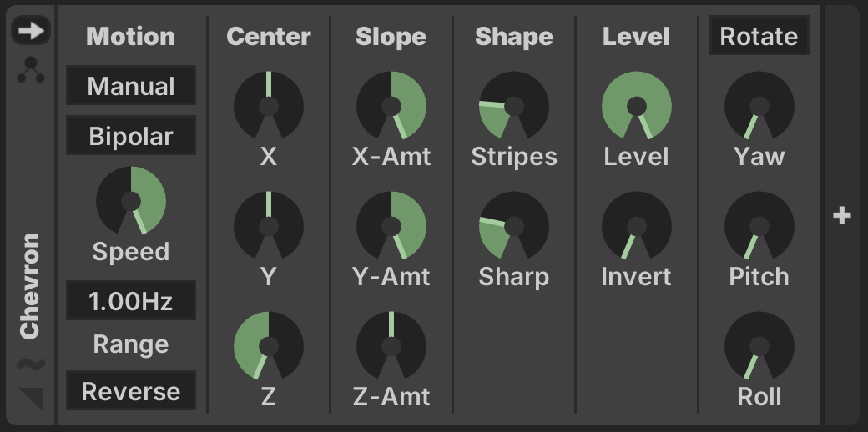Toggle the Invert knob control
Viewport: 868px width, 432px height.
tap(637, 226)
